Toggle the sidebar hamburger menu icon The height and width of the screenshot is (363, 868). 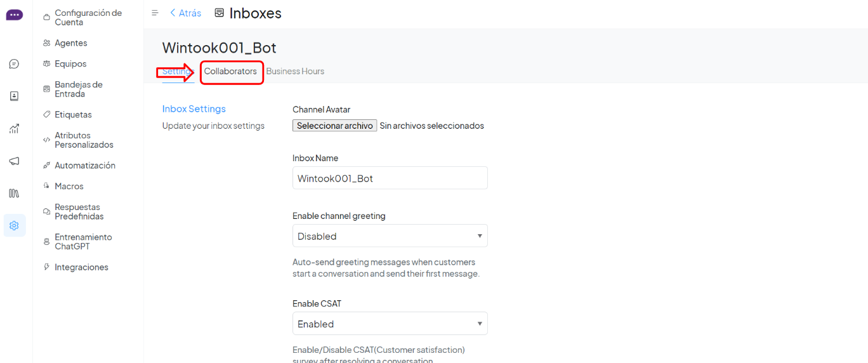(x=155, y=13)
